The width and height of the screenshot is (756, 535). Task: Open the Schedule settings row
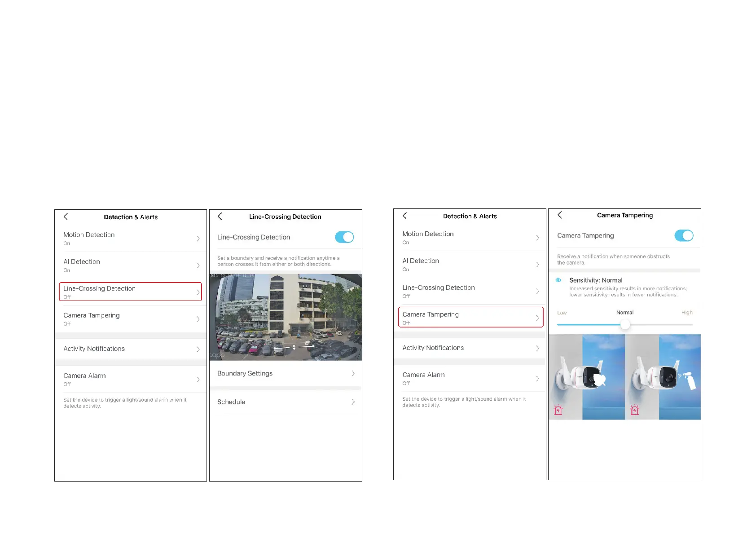tap(286, 402)
